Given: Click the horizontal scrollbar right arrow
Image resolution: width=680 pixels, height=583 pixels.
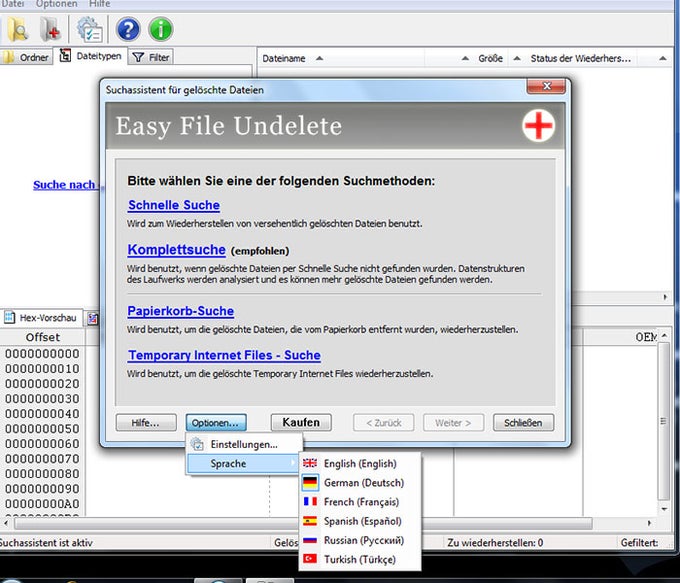Looking at the screenshot, I should [x=649, y=523].
